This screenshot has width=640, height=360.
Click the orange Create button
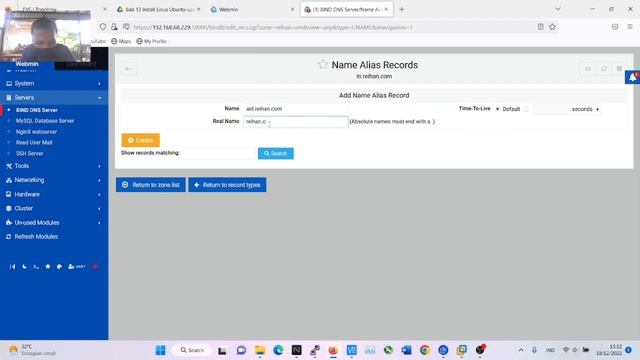tap(140, 140)
